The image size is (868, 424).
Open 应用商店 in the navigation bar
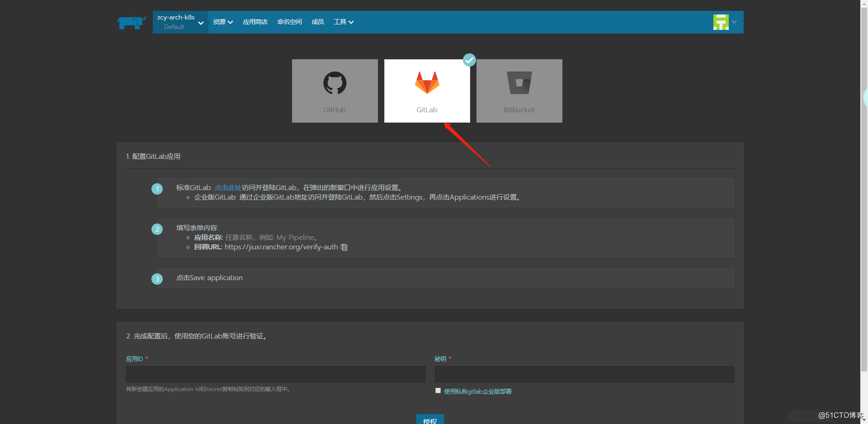tap(255, 22)
